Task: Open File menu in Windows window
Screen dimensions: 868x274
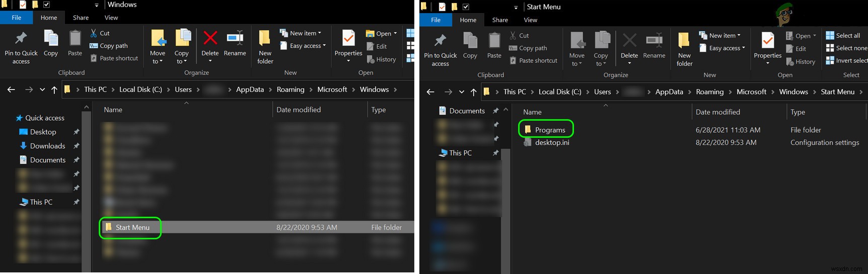Action: 17,18
